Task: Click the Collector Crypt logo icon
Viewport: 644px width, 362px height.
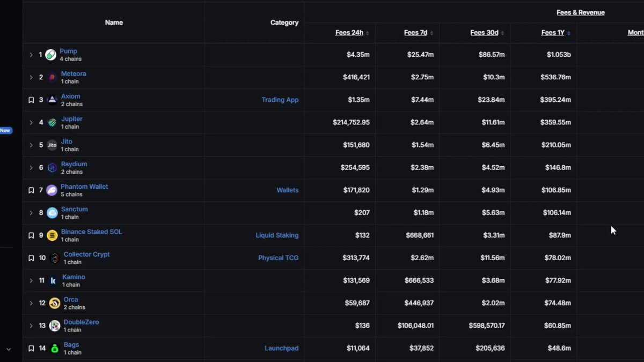Action: click(x=55, y=258)
